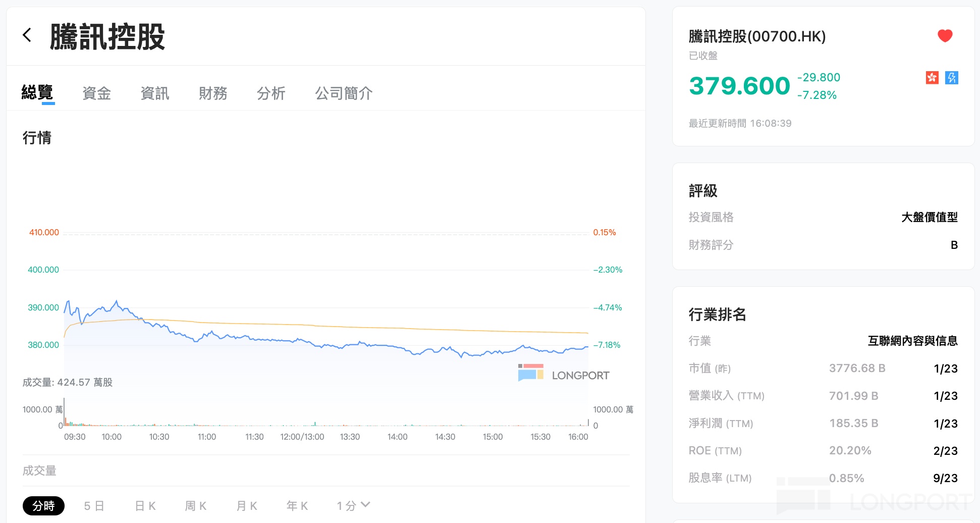Select the 分析 tab

pyautogui.click(x=271, y=93)
